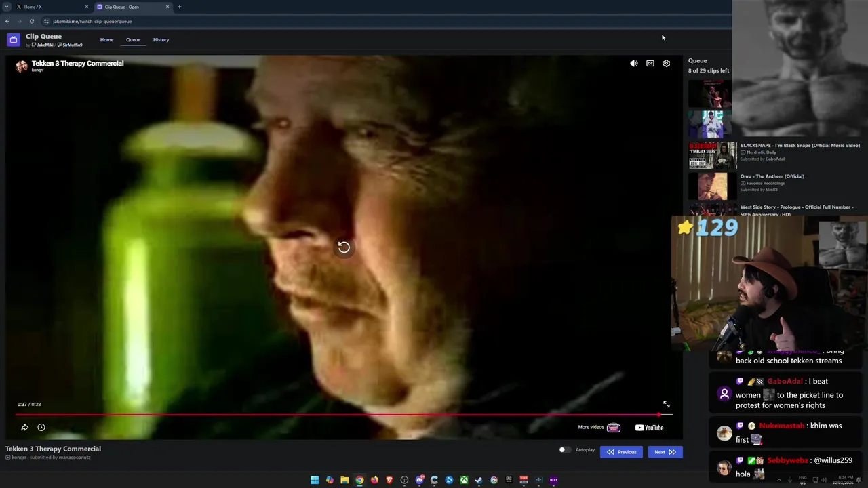Select the Queue navigation tab
The height and width of the screenshot is (488, 868).
(133, 40)
